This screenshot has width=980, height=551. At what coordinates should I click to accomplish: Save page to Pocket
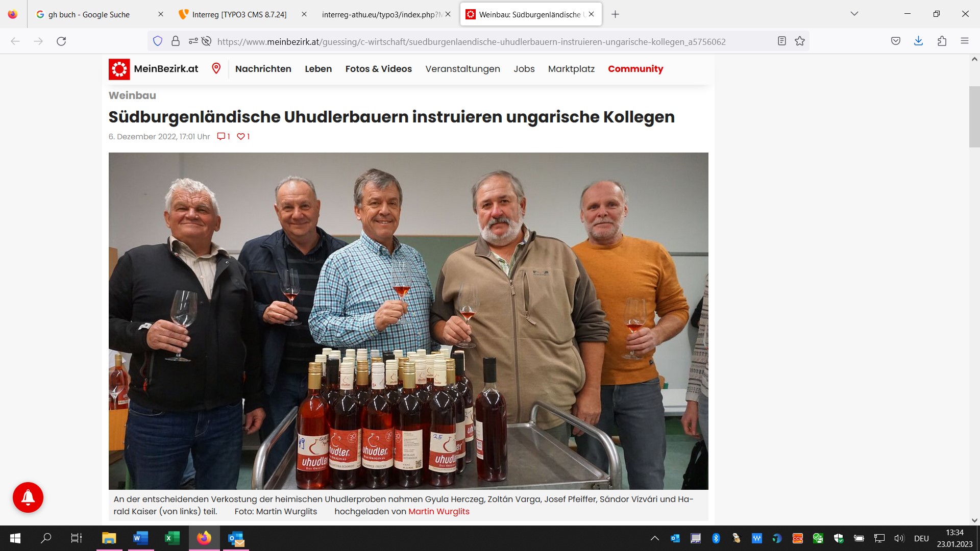point(896,41)
